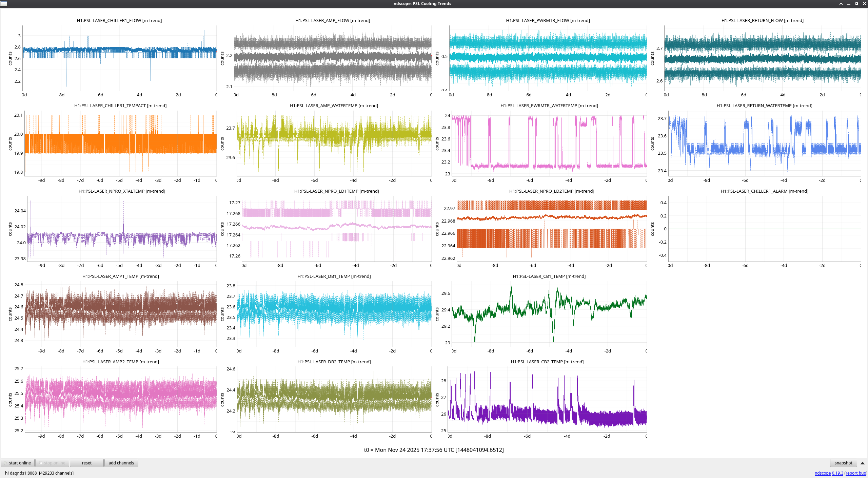The width and height of the screenshot is (868, 478).
Task: Open the window menu icon in title bar
Action: pyautogui.click(x=4, y=3)
